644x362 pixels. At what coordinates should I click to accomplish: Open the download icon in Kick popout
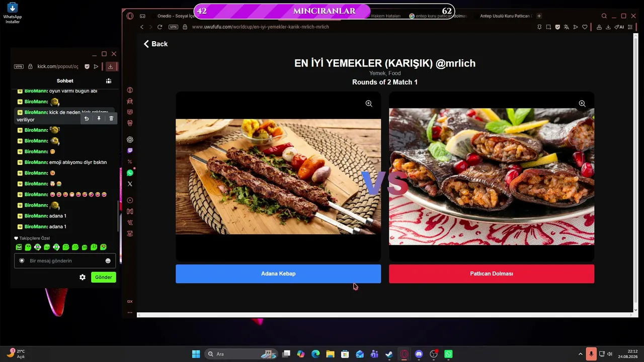(x=110, y=66)
